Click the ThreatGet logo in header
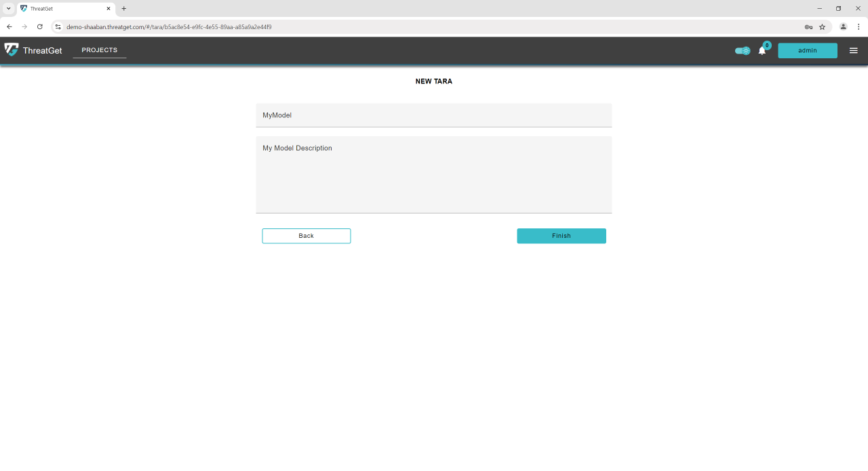This screenshot has height=471, width=868. pyautogui.click(x=33, y=50)
